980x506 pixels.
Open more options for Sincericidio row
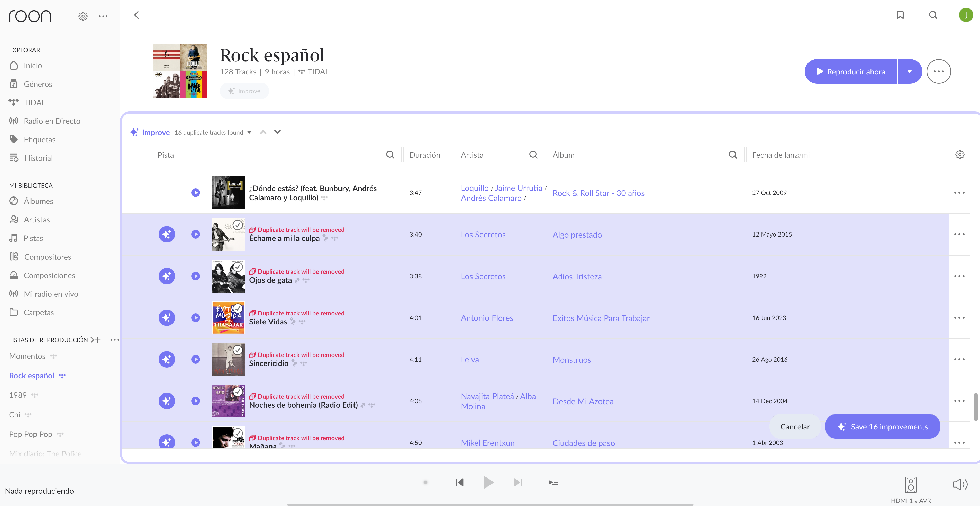[959, 359]
